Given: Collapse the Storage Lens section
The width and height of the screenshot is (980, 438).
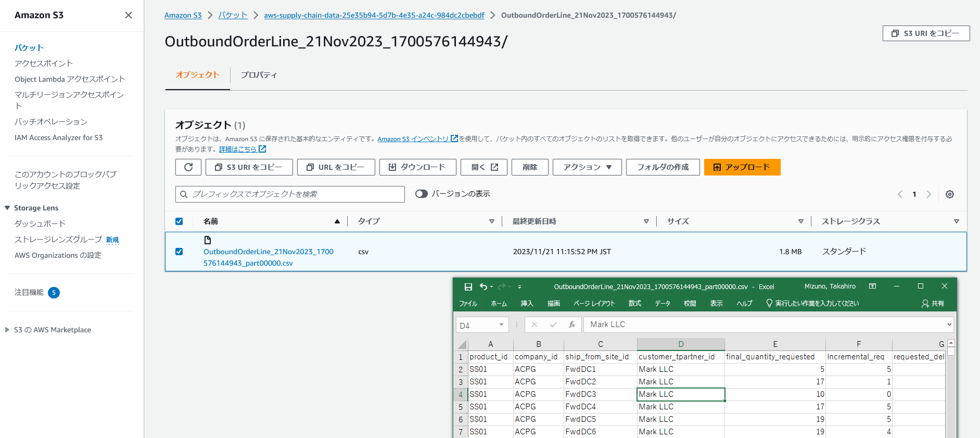Looking at the screenshot, I should point(7,208).
